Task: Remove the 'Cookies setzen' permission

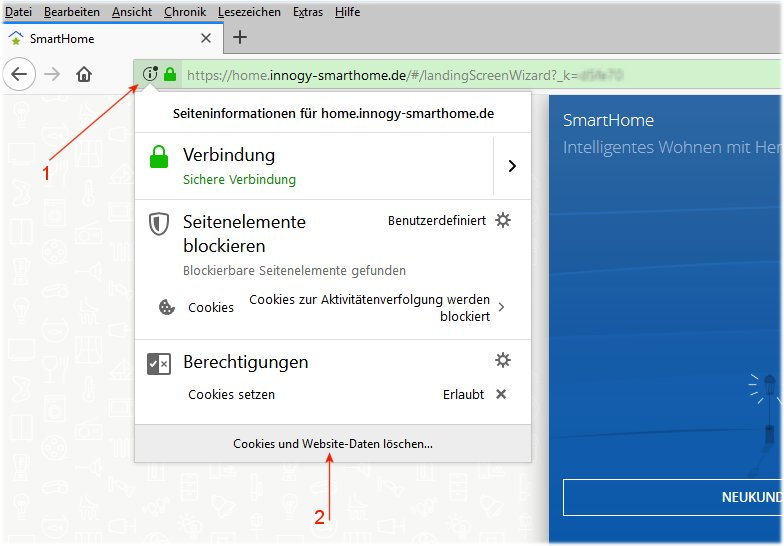Action: [501, 394]
